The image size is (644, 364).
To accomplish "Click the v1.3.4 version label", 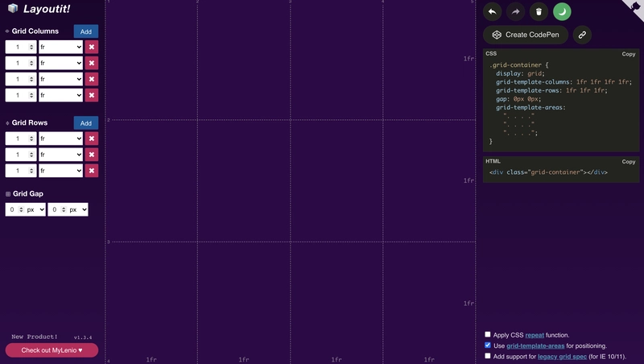I will pyautogui.click(x=83, y=337).
